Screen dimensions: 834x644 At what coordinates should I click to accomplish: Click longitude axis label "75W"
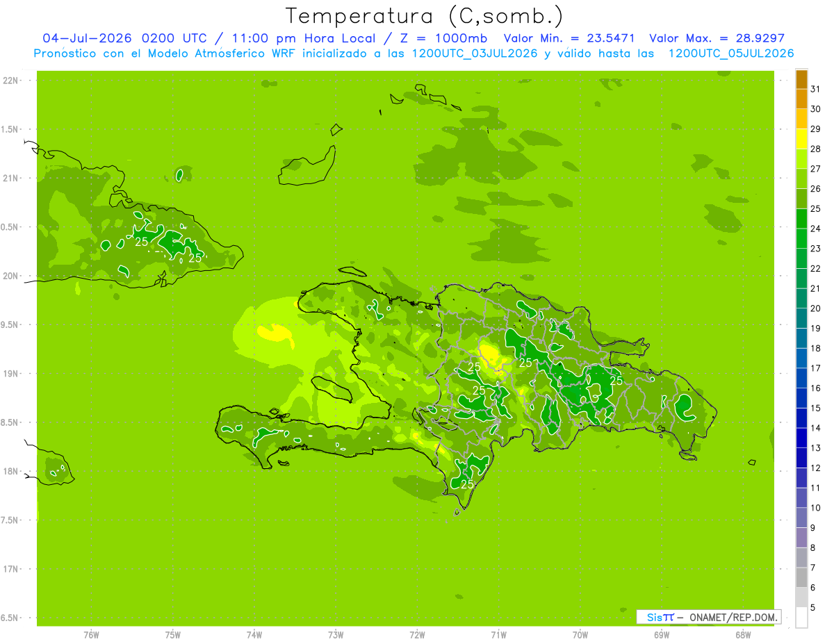[x=173, y=635]
